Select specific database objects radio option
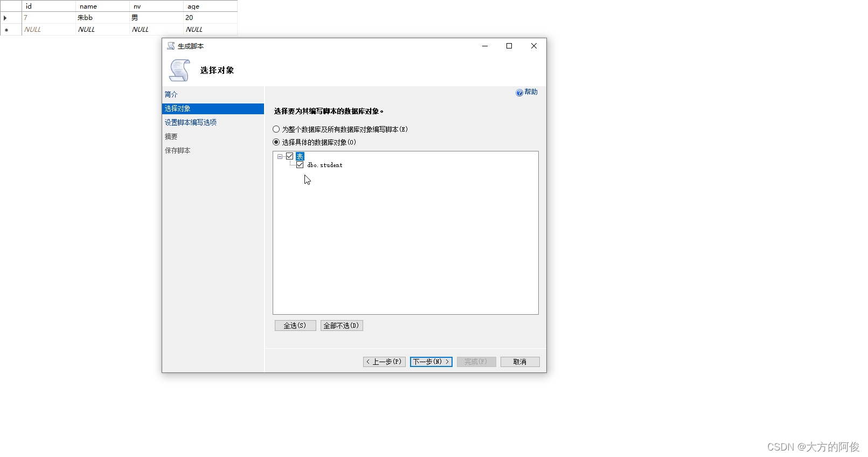Viewport: 868px width, 457px height. (276, 142)
